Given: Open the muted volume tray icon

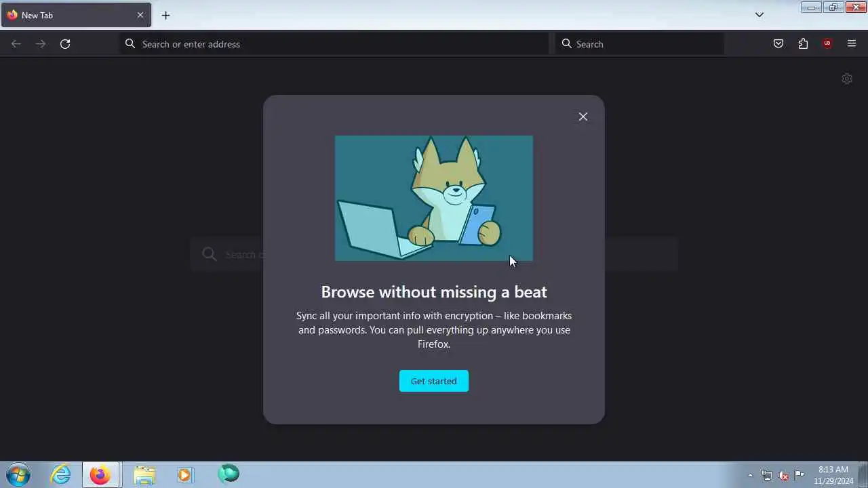Looking at the screenshot, I should click(783, 475).
